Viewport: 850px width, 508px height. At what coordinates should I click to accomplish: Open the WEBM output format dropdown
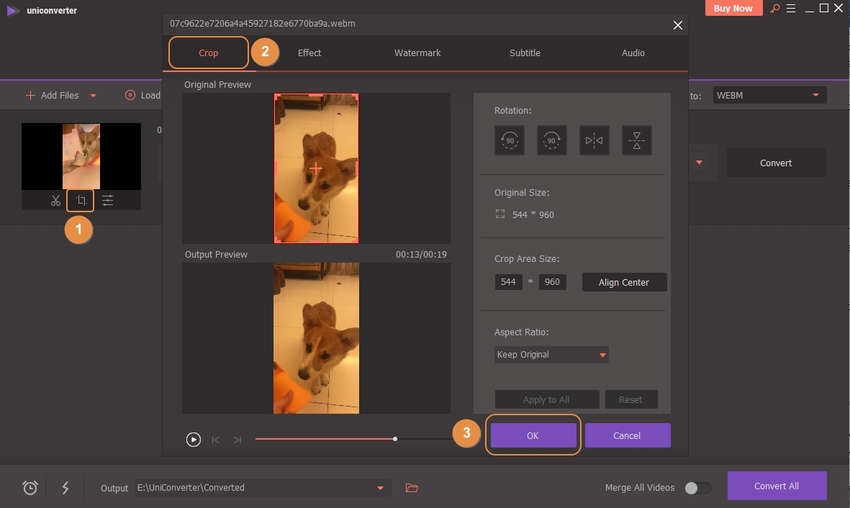[x=769, y=95]
